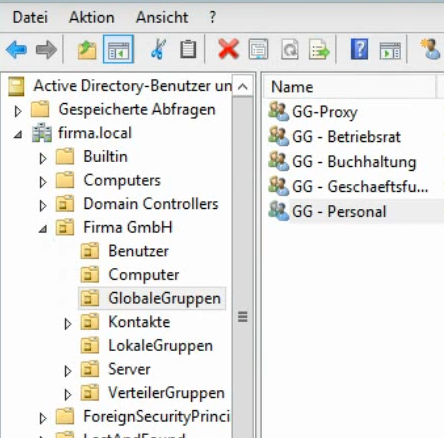Open the Aktion menu
Screen dimensions: 444x438
[x=92, y=17]
